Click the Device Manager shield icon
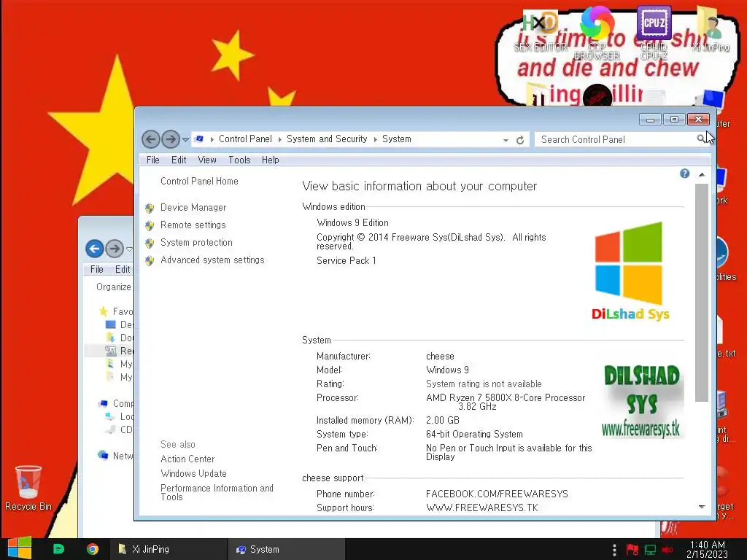The height and width of the screenshot is (560, 747). click(x=150, y=208)
